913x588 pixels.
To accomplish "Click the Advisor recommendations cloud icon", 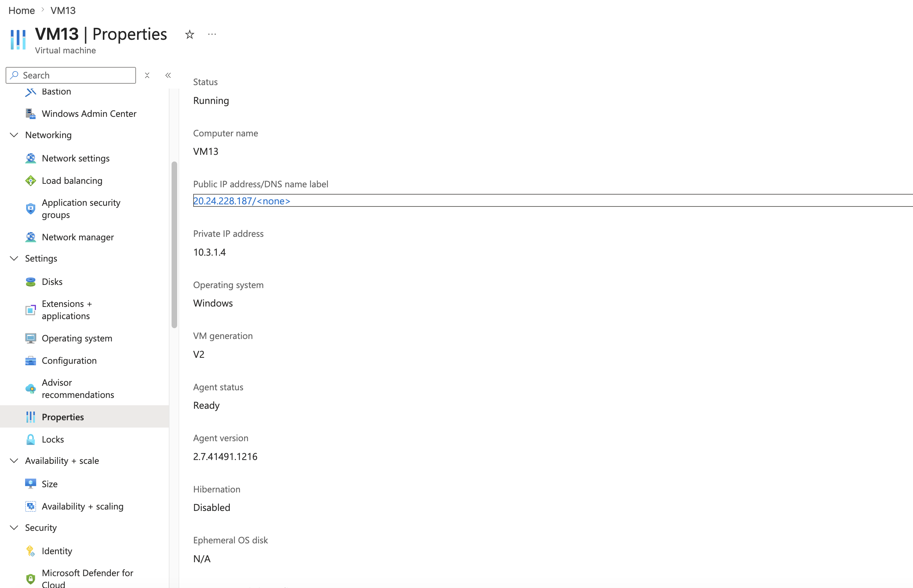I will click(x=31, y=389).
